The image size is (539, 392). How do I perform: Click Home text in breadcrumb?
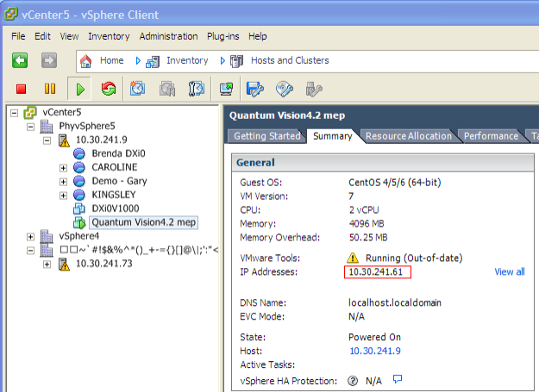pyautogui.click(x=112, y=60)
